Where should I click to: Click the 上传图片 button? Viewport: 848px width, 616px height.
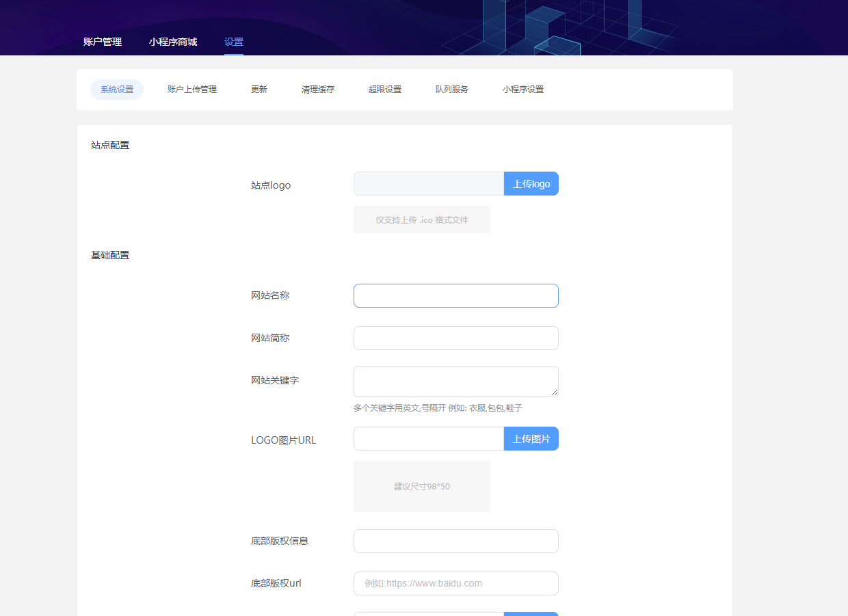click(531, 439)
